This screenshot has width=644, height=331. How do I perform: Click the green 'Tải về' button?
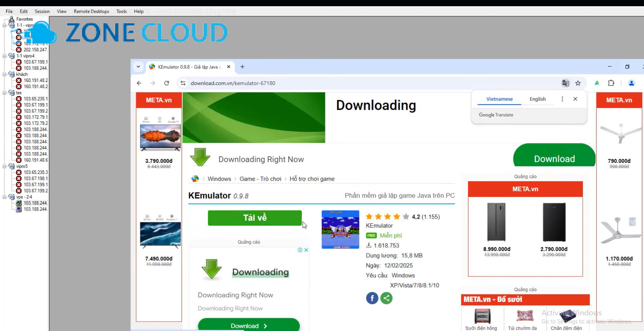point(255,218)
